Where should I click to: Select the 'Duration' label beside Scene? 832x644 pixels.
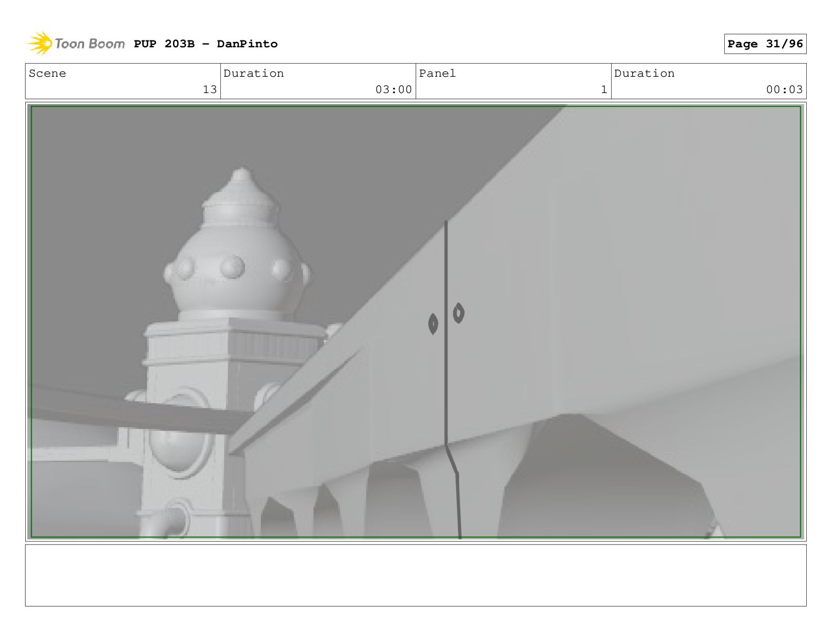(253, 74)
